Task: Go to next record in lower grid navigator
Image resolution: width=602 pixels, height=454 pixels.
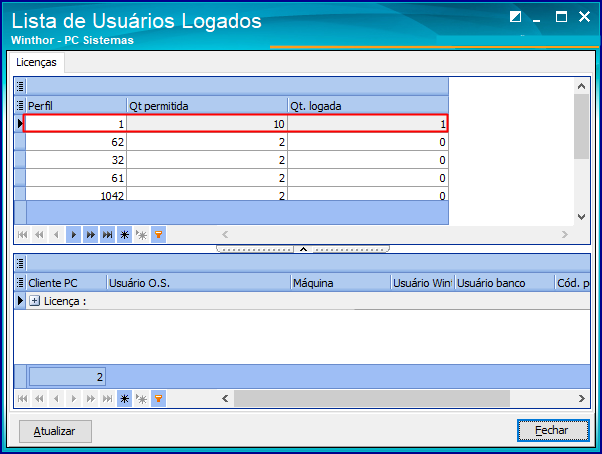Action: (x=73, y=399)
